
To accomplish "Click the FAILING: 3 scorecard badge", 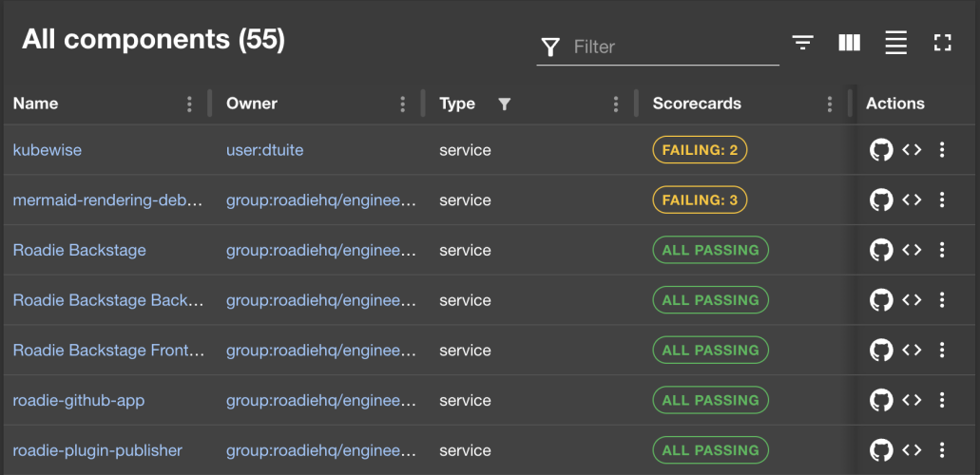I will click(700, 200).
